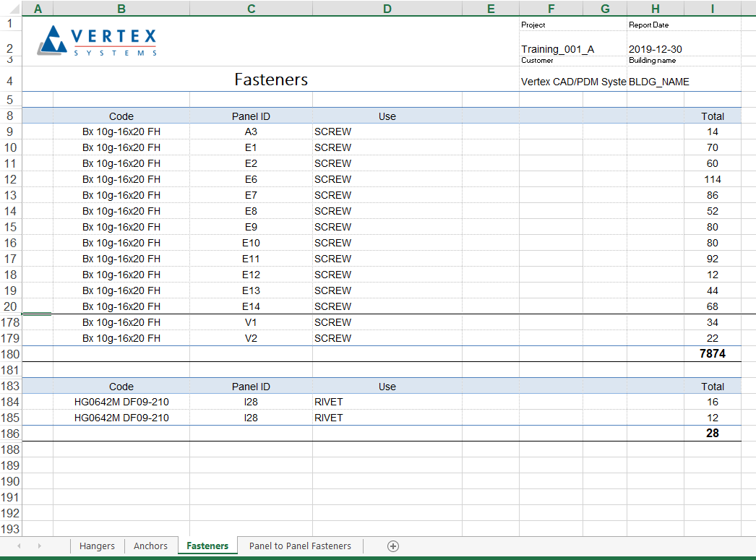Viewport: 756px width, 560px height.
Task: Click the previous sheet scroll arrow
Action: click(19, 546)
